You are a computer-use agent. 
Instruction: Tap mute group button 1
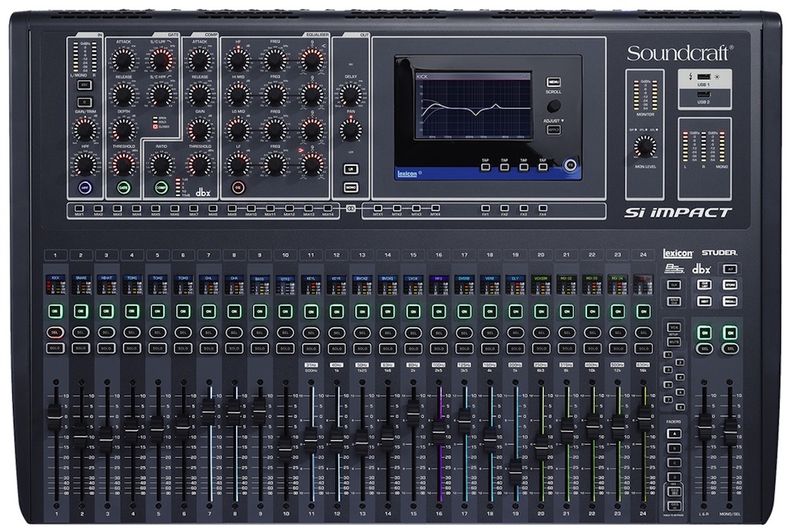(669, 354)
